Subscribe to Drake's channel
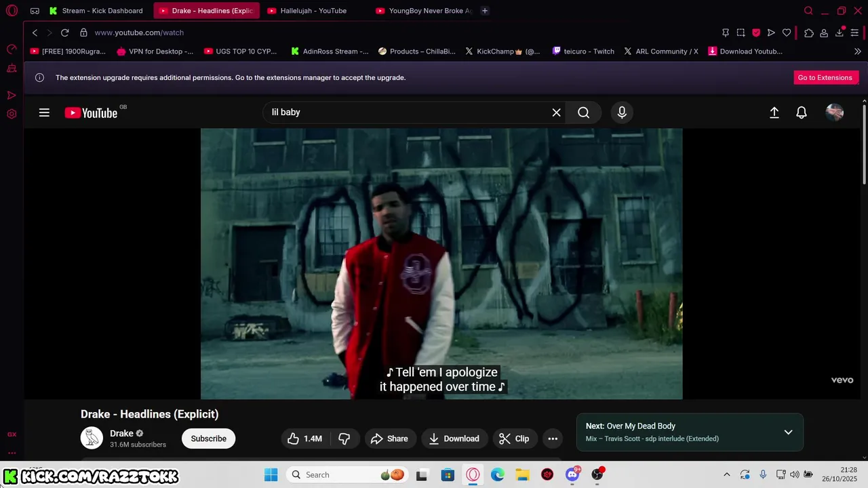The image size is (868, 488). pos(208,439)
